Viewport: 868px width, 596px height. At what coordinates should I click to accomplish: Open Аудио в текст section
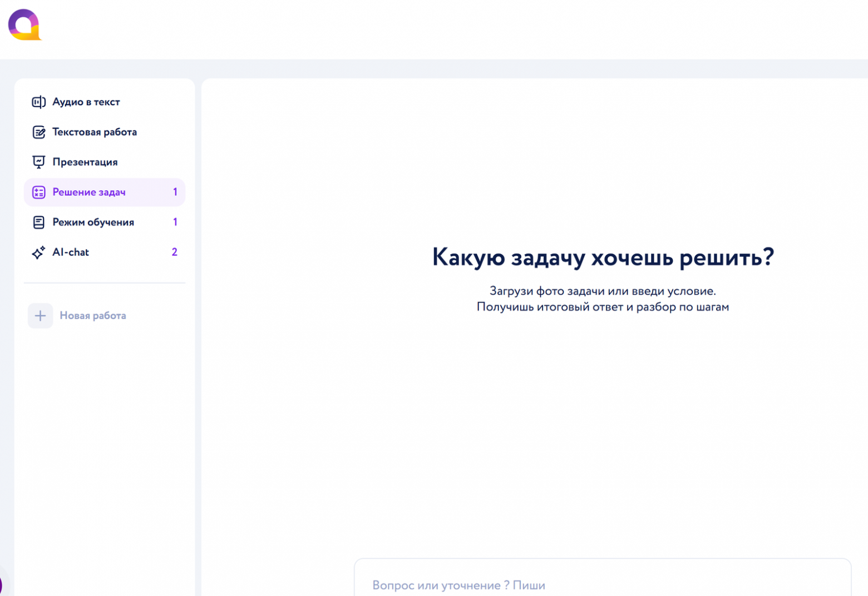point(105,102)
